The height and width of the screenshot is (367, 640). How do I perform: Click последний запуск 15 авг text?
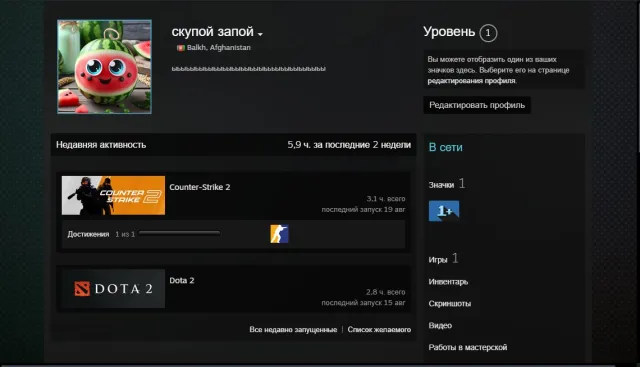(x=363, y=302)
